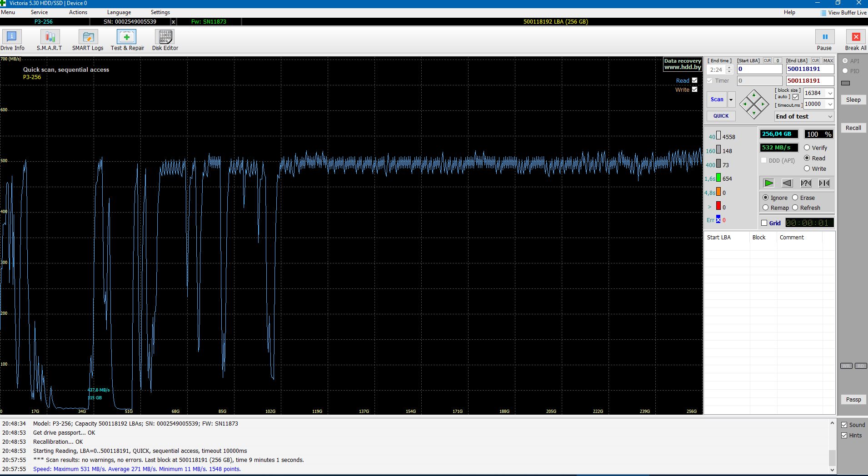This screenshot has height=476, width=868.
Task: Click the left arrow on navigation diamond
Action: pos(745,104)
